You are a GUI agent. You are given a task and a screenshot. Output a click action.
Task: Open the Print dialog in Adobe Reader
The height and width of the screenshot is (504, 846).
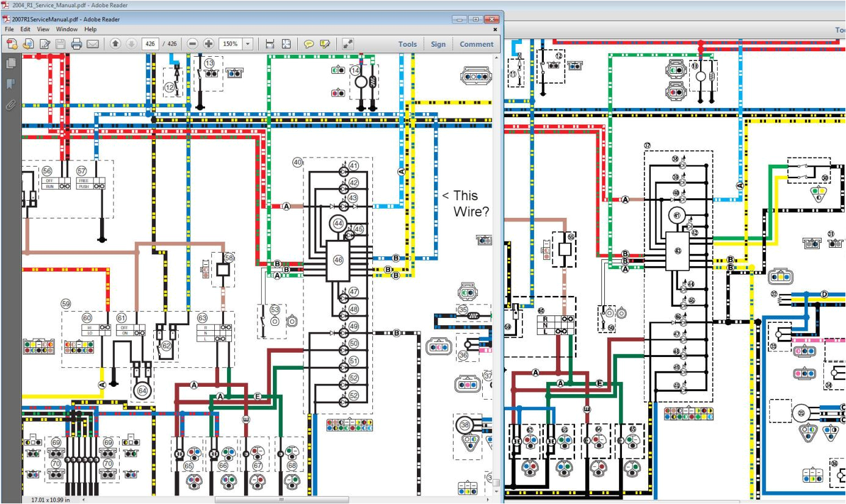(76, 43)
